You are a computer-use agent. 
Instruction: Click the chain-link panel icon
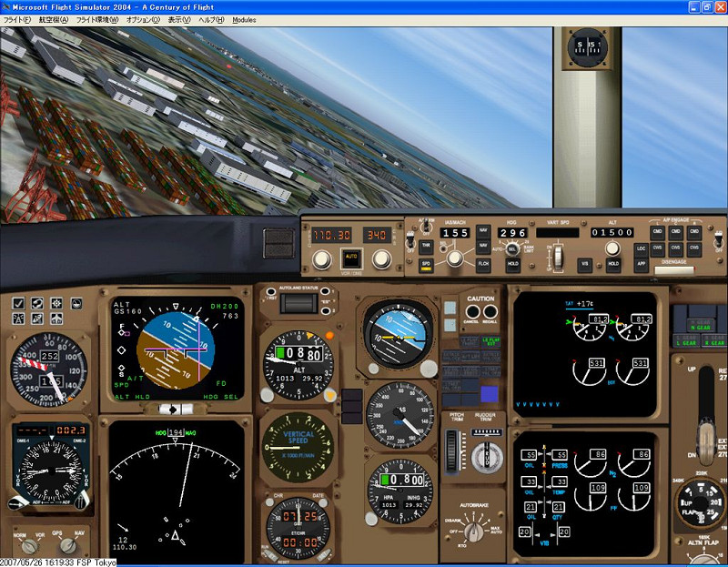click(37, 303)
